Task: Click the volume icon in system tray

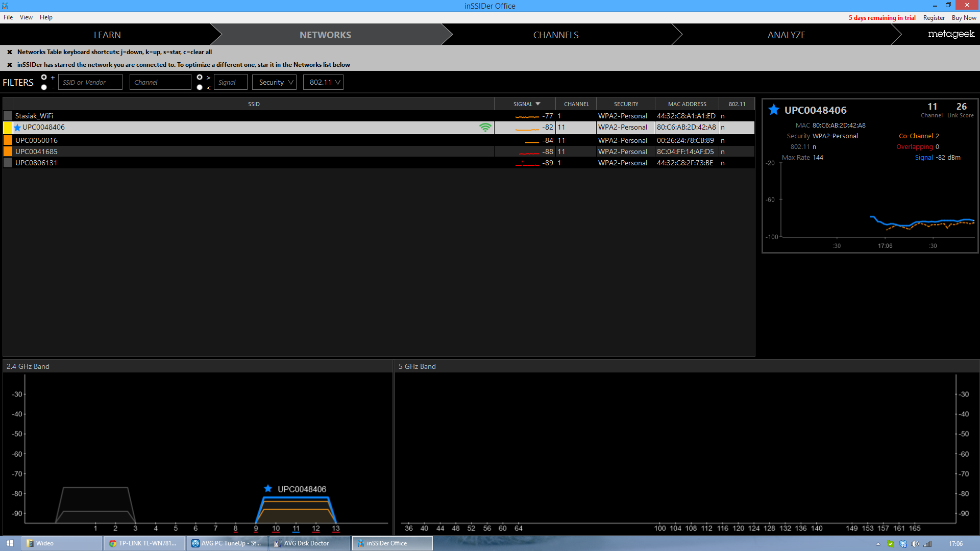Action: [x=915, y=544]
